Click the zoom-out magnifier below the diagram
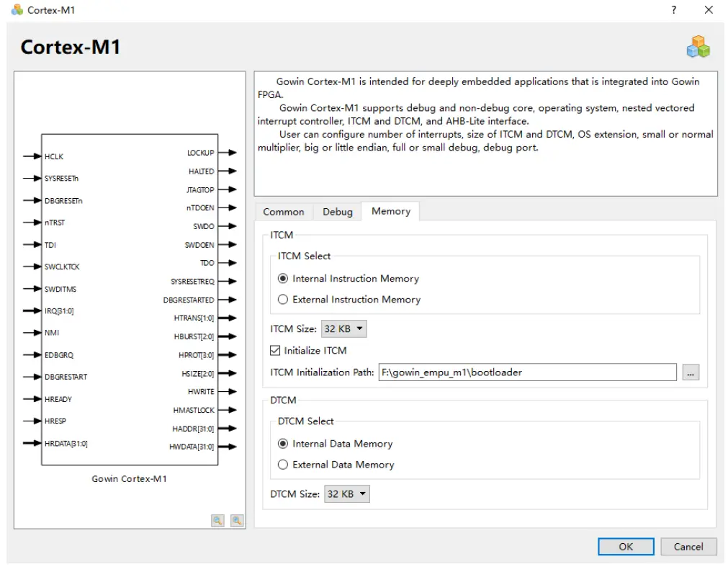728x572 pixels. click(x=236, y=520)
